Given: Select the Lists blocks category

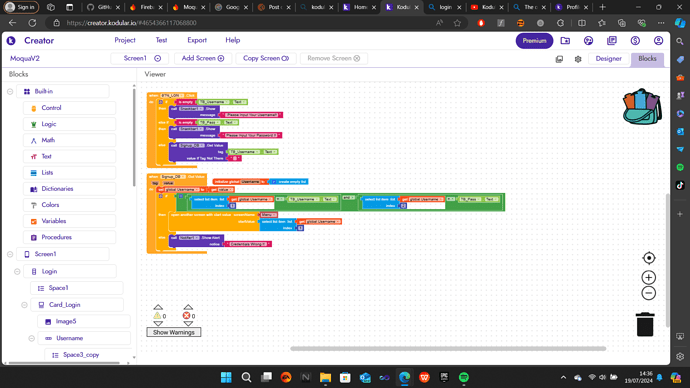Looking at the screenshot, I should pyautogui.click(x=69, y=172).
